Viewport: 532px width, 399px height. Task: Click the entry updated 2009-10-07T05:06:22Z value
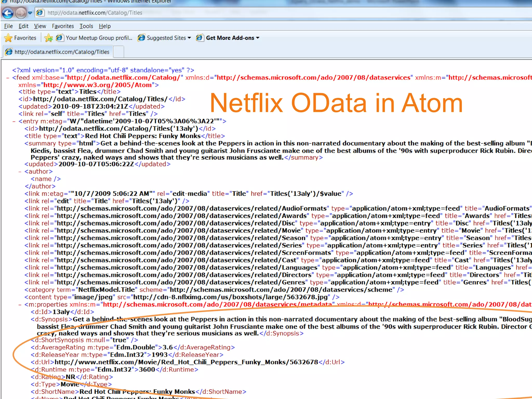(96, 164)
